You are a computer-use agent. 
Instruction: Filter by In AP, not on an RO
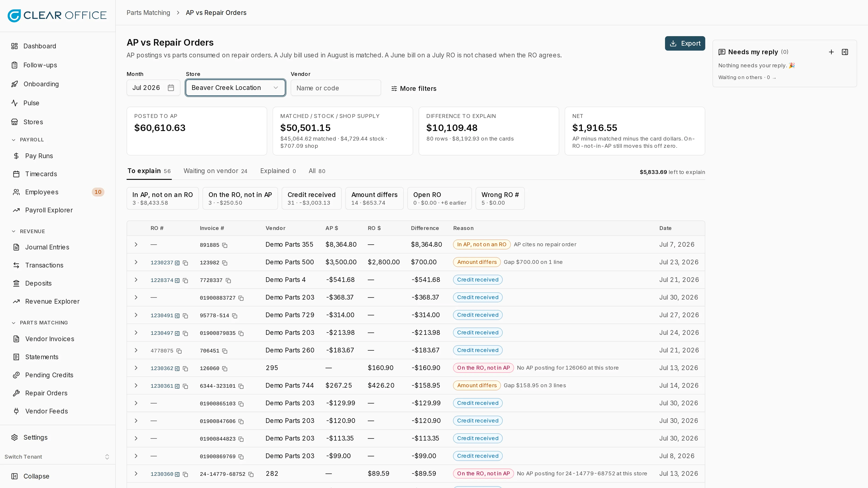(163, 198)
